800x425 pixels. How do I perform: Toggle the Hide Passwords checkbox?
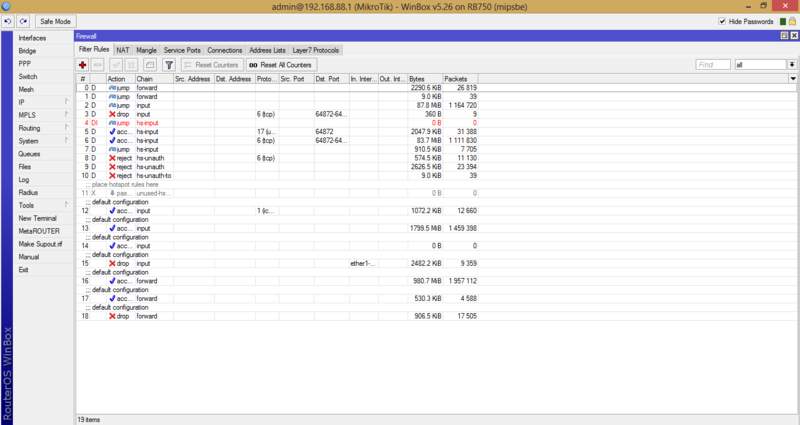tap(722, 21)
